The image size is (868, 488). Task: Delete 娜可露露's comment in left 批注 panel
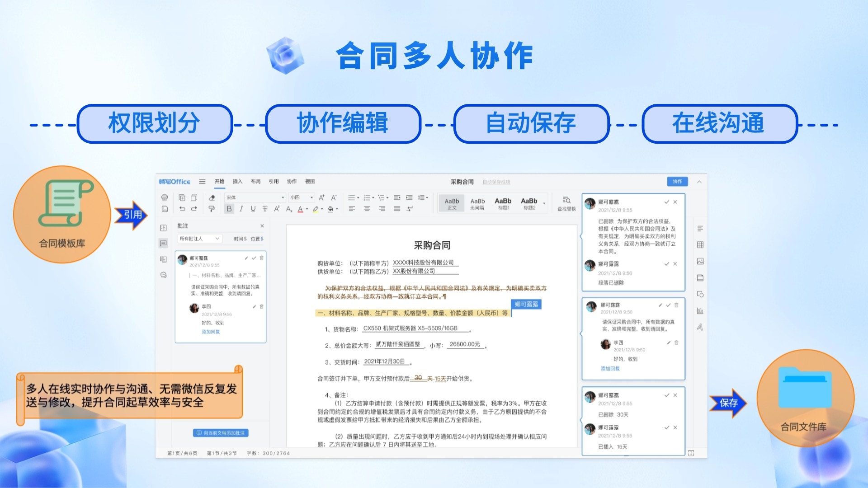(261, 258)
